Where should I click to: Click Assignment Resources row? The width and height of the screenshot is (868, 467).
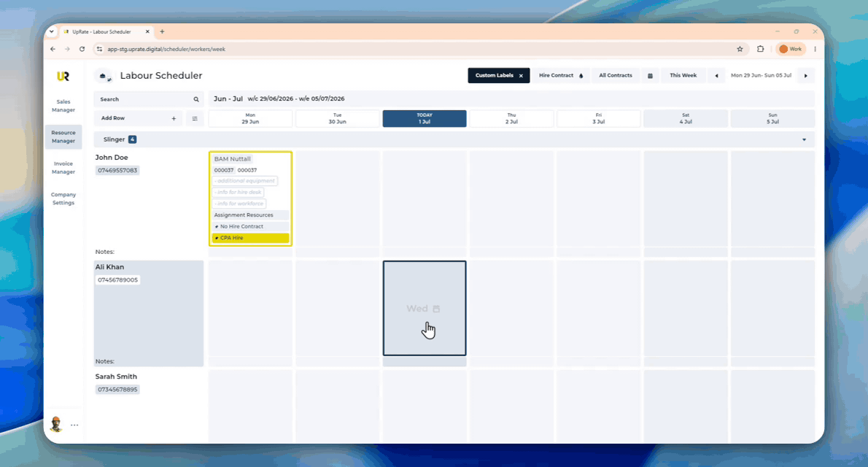click(250, 215)
